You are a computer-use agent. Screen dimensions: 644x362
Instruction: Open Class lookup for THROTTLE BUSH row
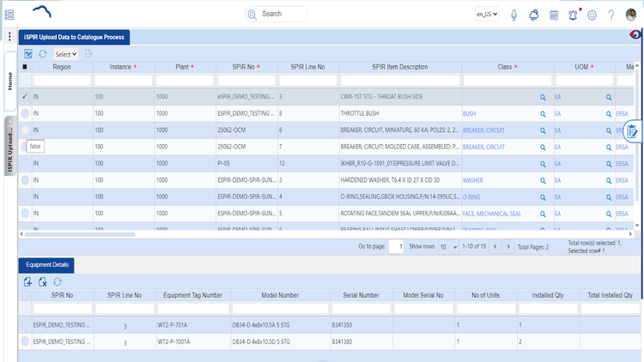pos(543,114)
